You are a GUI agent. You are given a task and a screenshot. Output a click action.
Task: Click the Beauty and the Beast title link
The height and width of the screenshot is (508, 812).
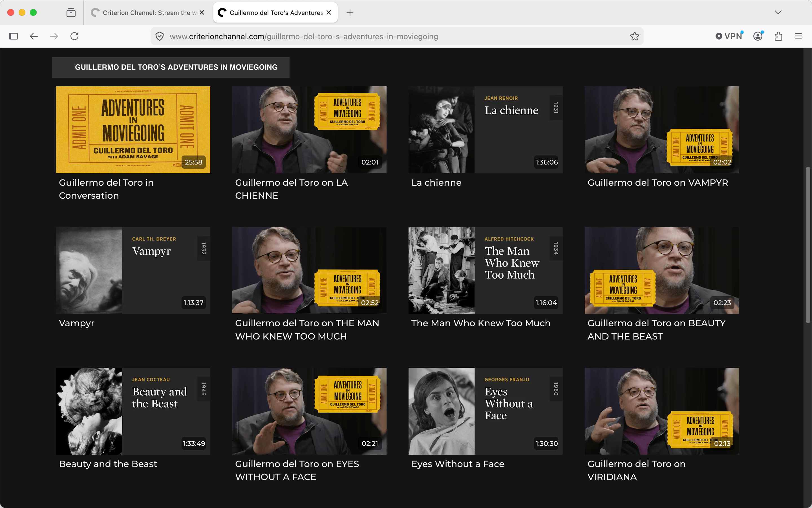[108, 464]
